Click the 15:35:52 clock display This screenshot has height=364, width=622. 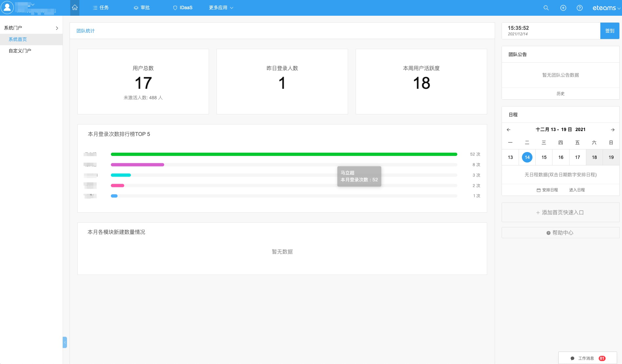(x=518, y=28)
